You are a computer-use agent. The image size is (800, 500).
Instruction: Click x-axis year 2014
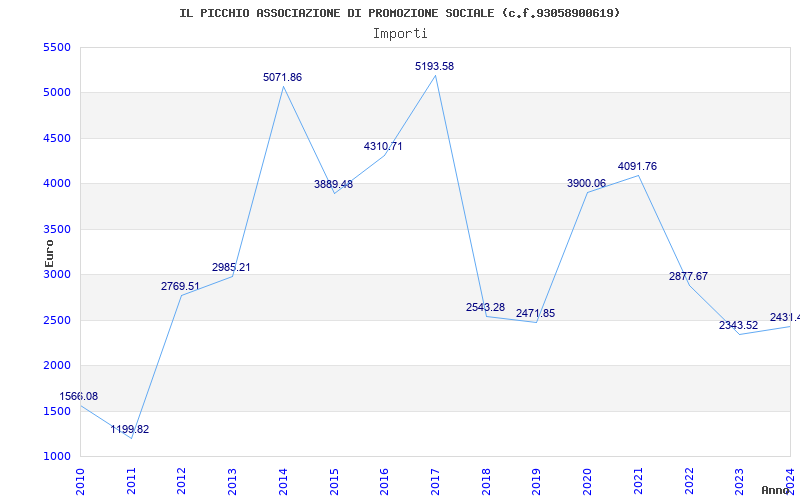pyautogui.click(x=283, y=481)
